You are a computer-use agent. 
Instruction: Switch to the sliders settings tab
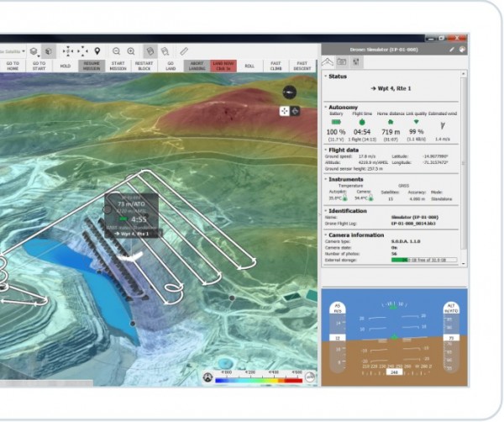tap(356, 61)
